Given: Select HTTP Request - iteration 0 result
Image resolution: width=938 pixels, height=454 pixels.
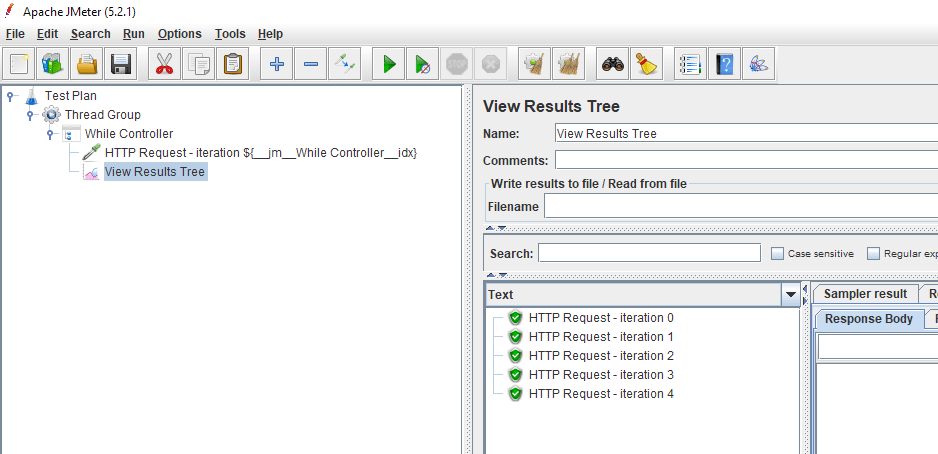Looking at the screenshot, I should (601, 318).
